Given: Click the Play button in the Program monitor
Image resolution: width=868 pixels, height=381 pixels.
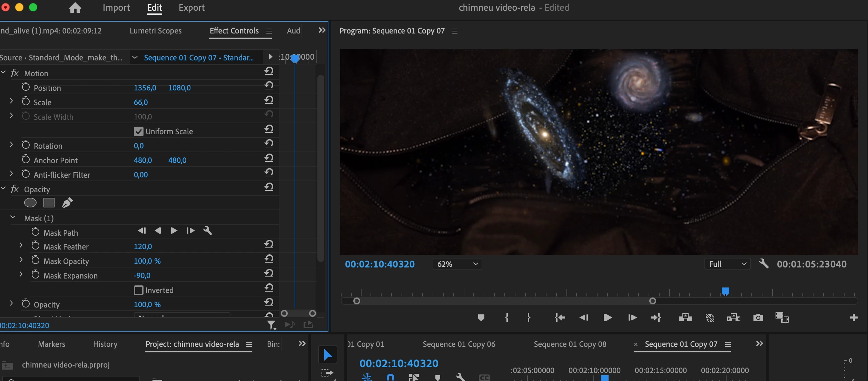Looking at the screenshot, I should pos(608,317).
